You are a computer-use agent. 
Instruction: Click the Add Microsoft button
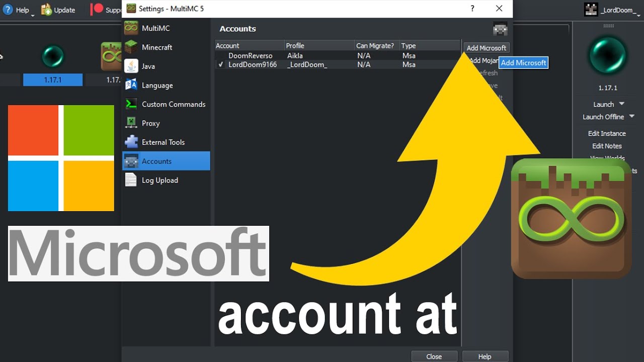pyautogui.click(x=486, y=48)
